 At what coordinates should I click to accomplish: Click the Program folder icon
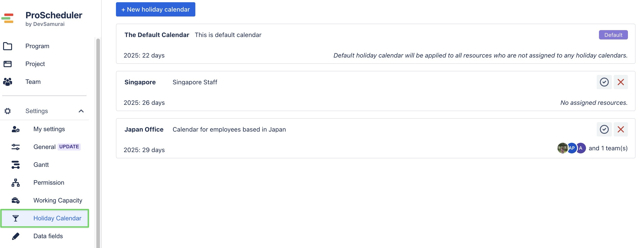point(8,46)
